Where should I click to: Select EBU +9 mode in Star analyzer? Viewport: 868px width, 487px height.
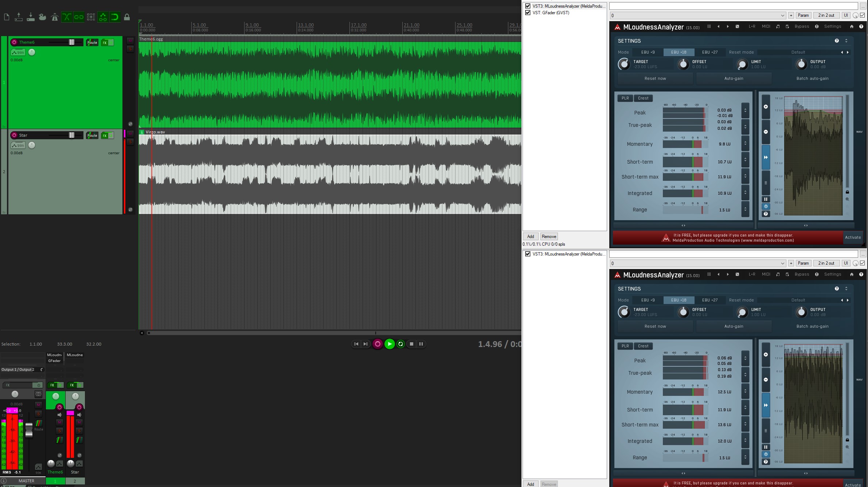point(648,300)
